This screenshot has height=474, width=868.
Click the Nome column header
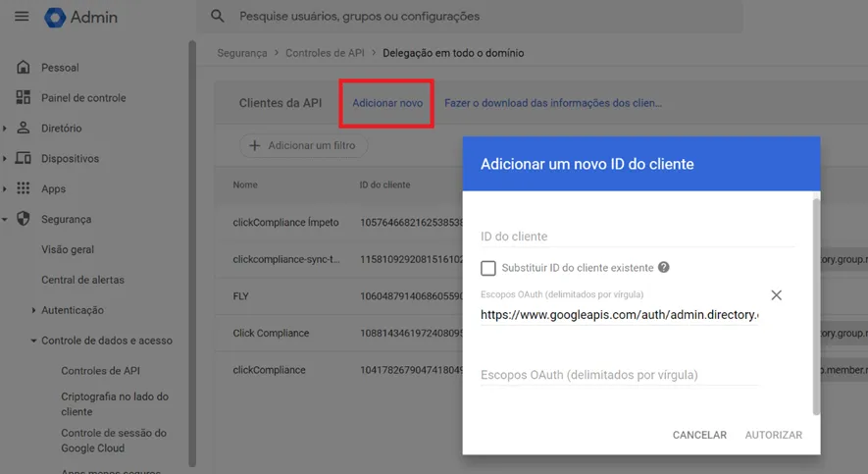245,184
